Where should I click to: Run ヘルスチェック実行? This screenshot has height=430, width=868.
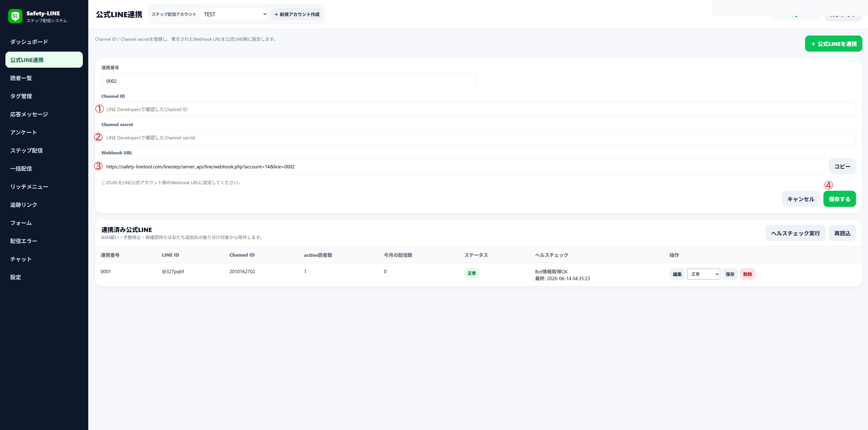(795, 233)
